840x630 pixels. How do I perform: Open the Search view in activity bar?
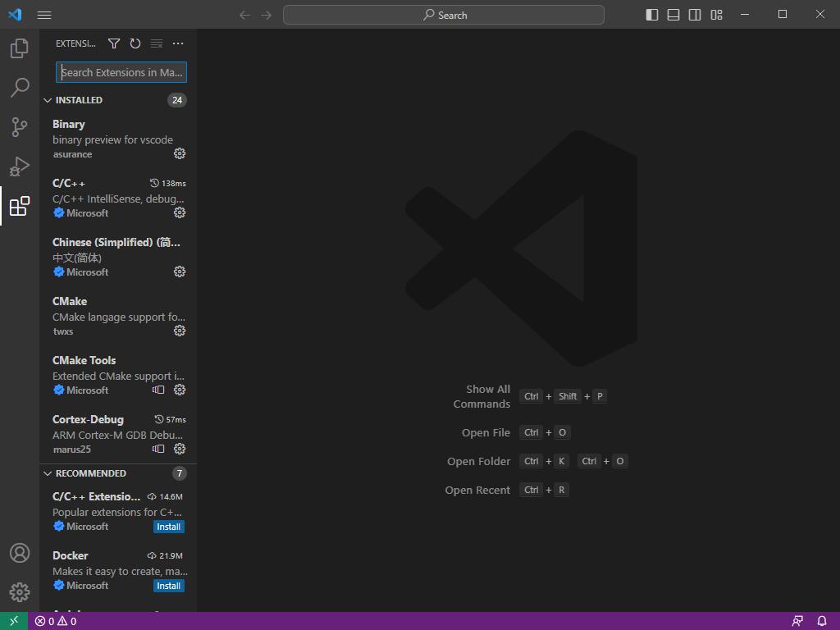(x=20, y=88)
